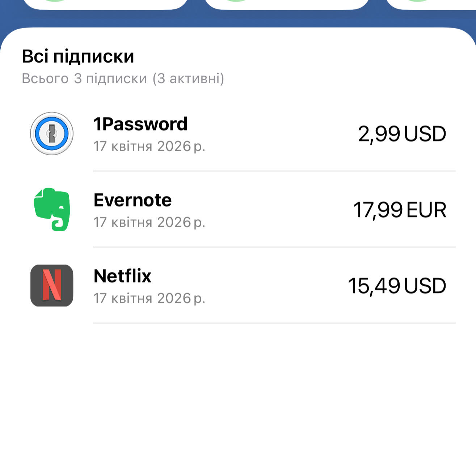This screenshot has height=476, width=476.
Task: Click the divider line under Netflix row
Action: point(274,323)
